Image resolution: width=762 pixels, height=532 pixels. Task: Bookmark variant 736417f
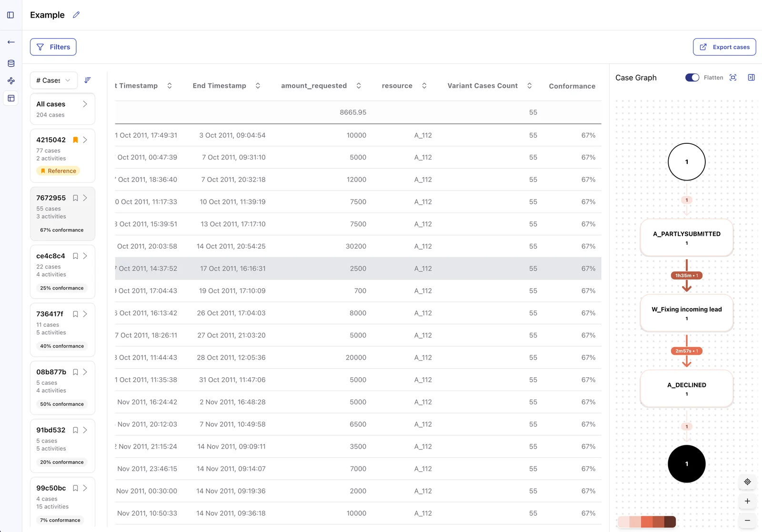pyautogui.click(x=75, y=314)
